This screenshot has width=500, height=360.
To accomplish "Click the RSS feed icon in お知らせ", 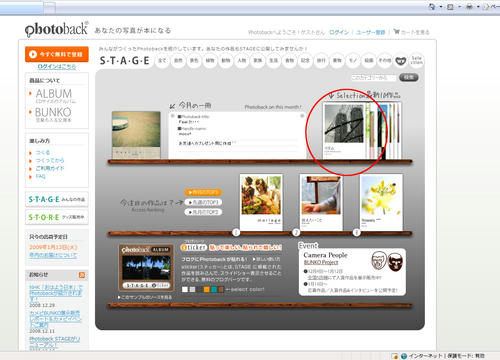I will [82, 275].
